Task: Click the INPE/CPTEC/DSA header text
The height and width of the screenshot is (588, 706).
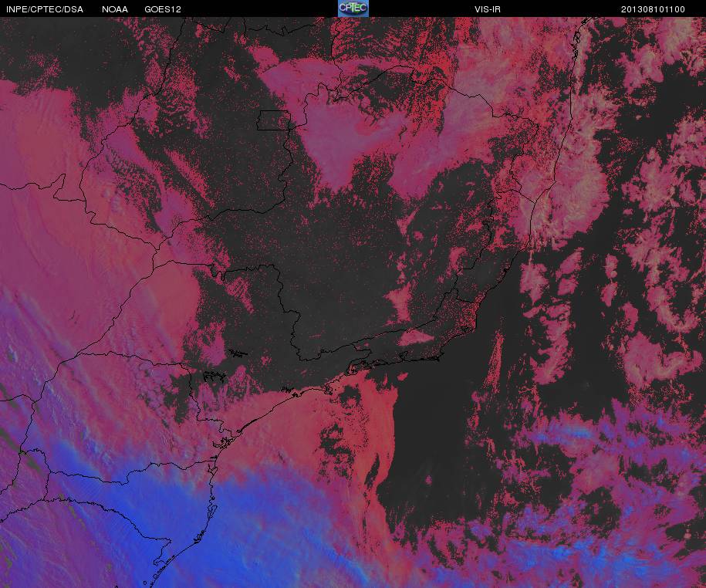Action: [45, 9]
